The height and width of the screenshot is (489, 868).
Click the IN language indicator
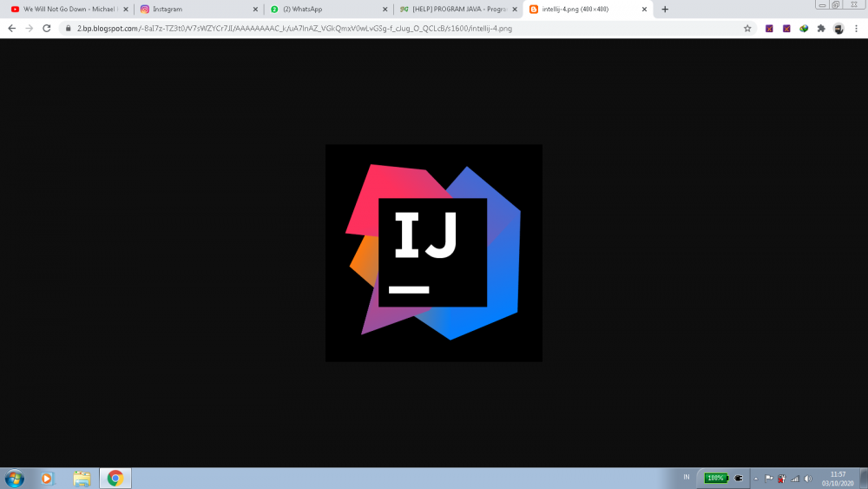click(687, 478)
